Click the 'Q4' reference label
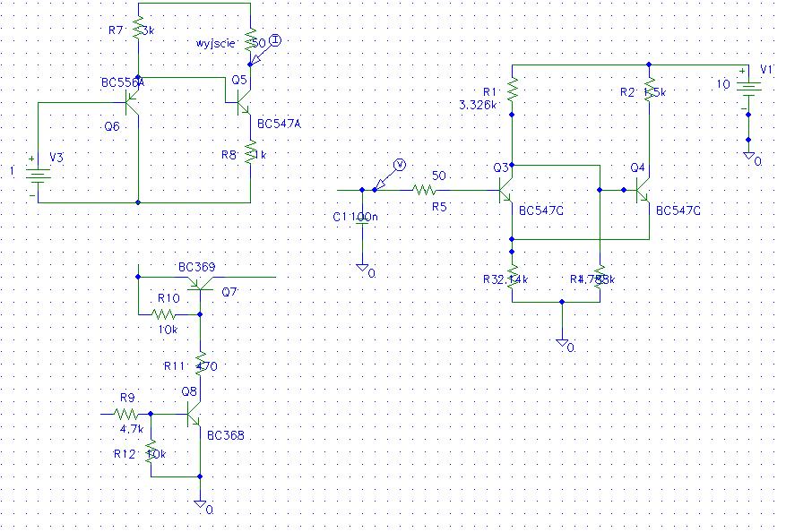The height and width of the screenshot is (532, 786). [637, 167]
